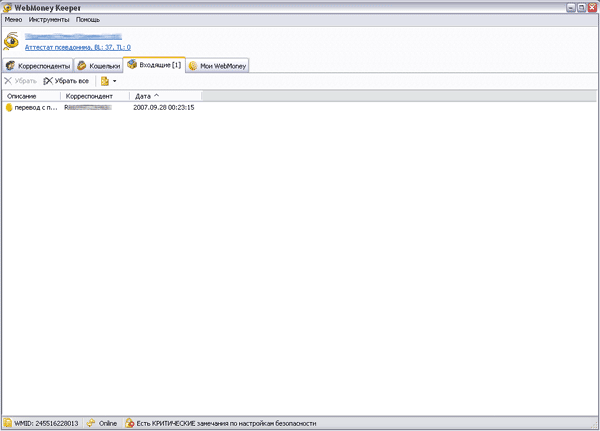Click the yellow document toolbar icon

click(105, 81)
